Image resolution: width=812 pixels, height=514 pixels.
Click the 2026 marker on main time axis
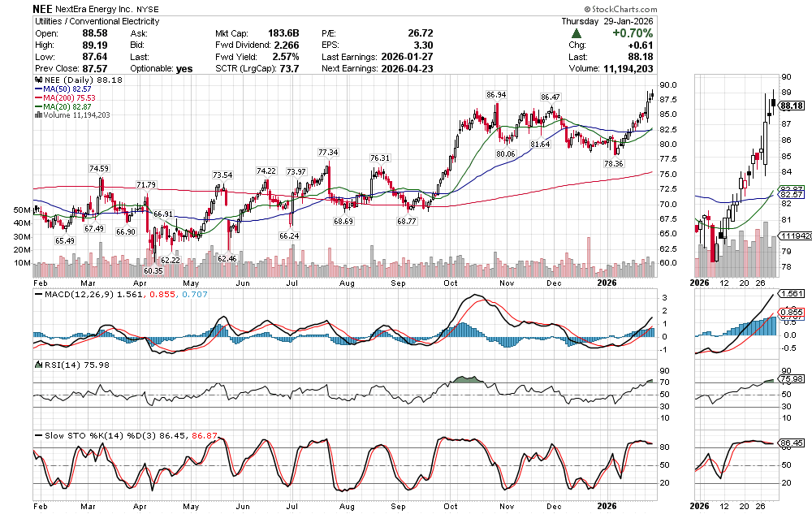pos(609,283)
